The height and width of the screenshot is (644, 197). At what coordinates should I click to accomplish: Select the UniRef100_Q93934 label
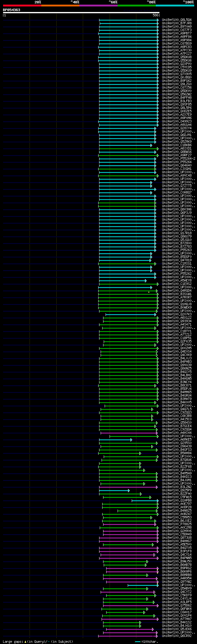click(177, 321)
